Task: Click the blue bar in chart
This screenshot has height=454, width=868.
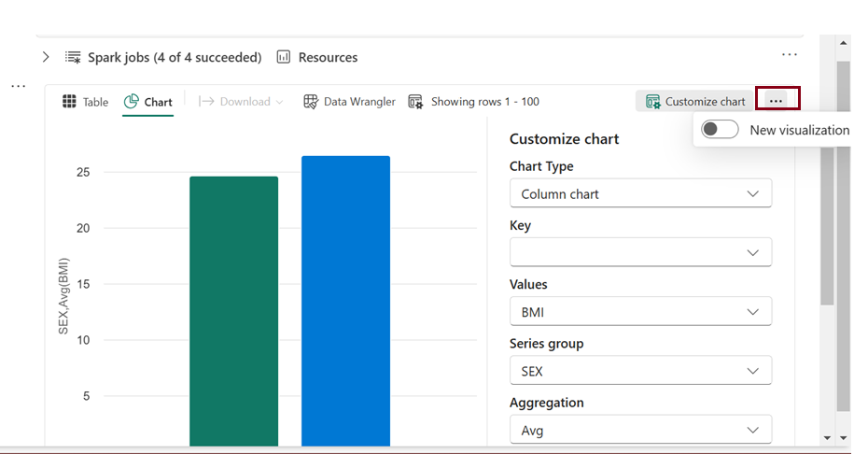Action: pos(345,299)
